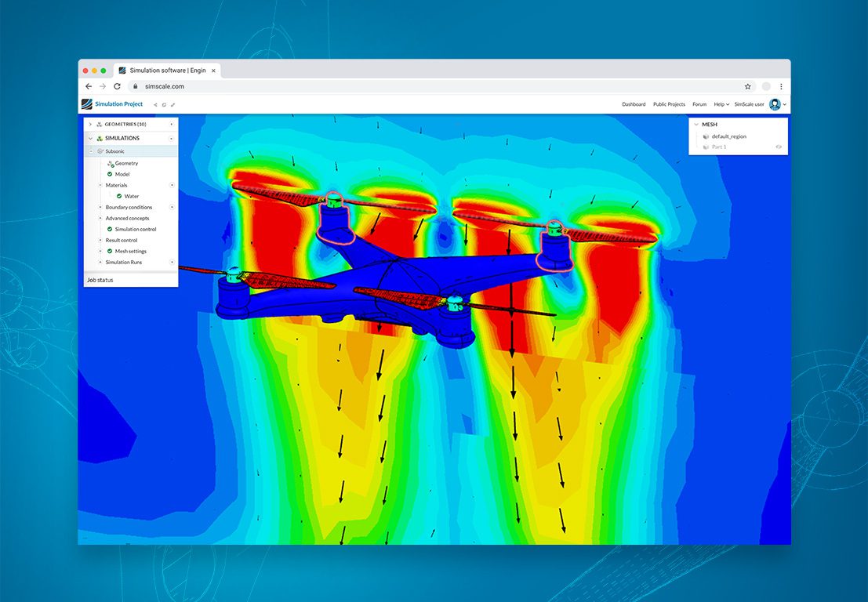868x602 pixels.
Task: Open Mesh settings item
Action: [x=131, y=251]
